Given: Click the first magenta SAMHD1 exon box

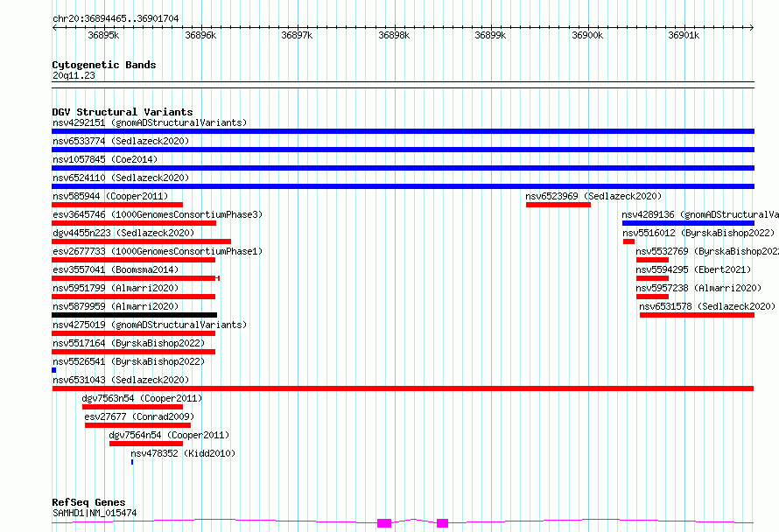Looking at the screenshot, I should (384, 523).
